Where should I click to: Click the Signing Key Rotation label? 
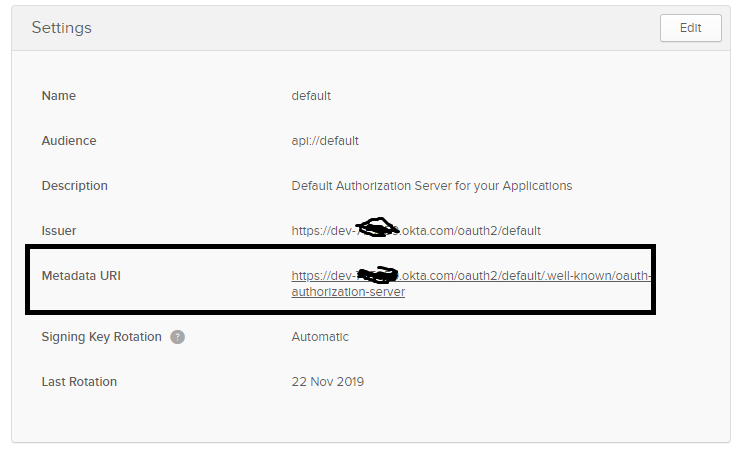pos(101,337)
